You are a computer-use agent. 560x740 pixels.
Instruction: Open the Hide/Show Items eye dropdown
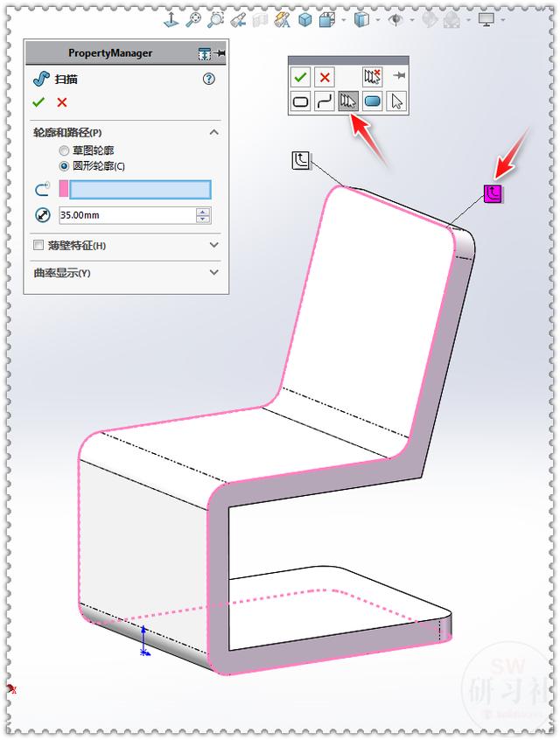click(412, 20)
